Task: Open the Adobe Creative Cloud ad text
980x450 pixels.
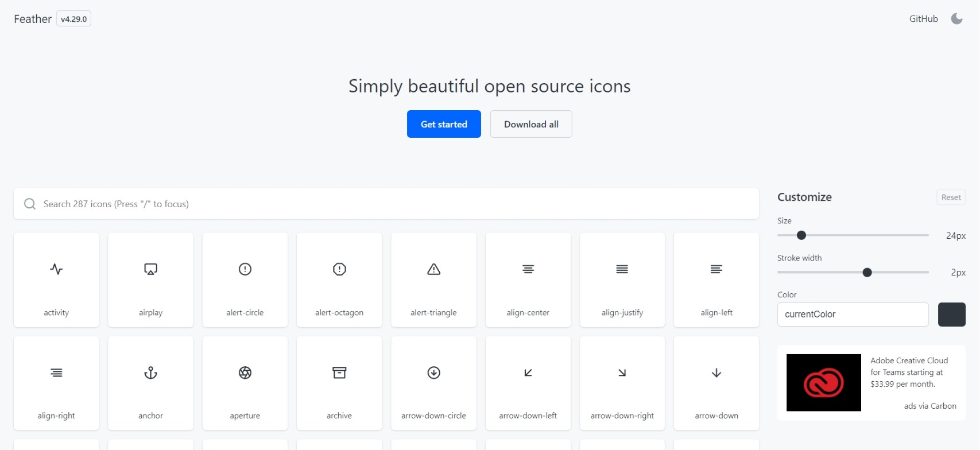Action: [x=909, y=373]
